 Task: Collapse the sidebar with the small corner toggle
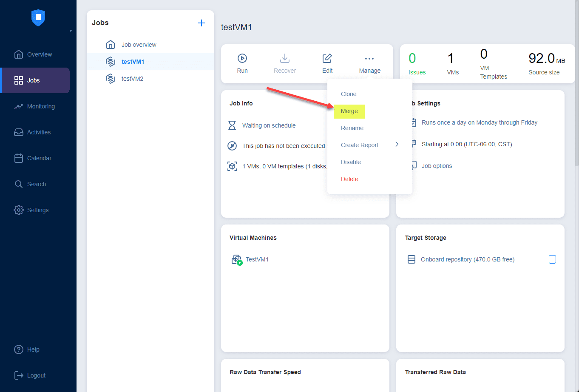click(x=71, y=31)
